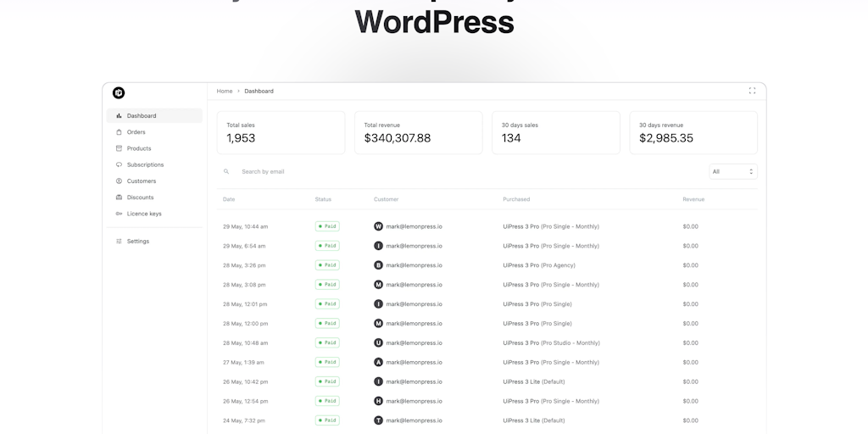Click the Customer column header

coord(386,199)
